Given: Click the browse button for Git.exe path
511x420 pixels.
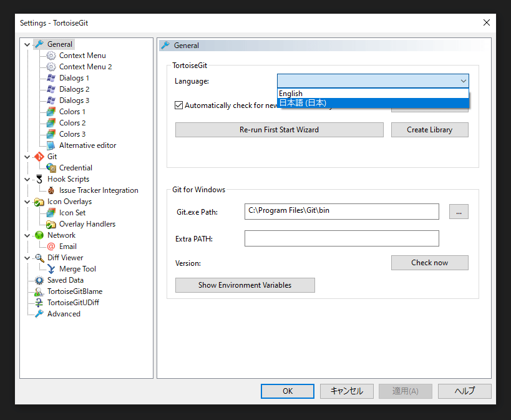Looking at the screenshot, I should pyautogui.click(x=459, y=212).
